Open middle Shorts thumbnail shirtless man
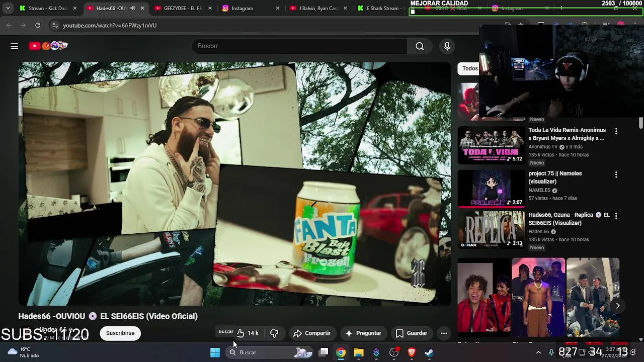Viewport: 644px width, 362px height. click(538, 298)
